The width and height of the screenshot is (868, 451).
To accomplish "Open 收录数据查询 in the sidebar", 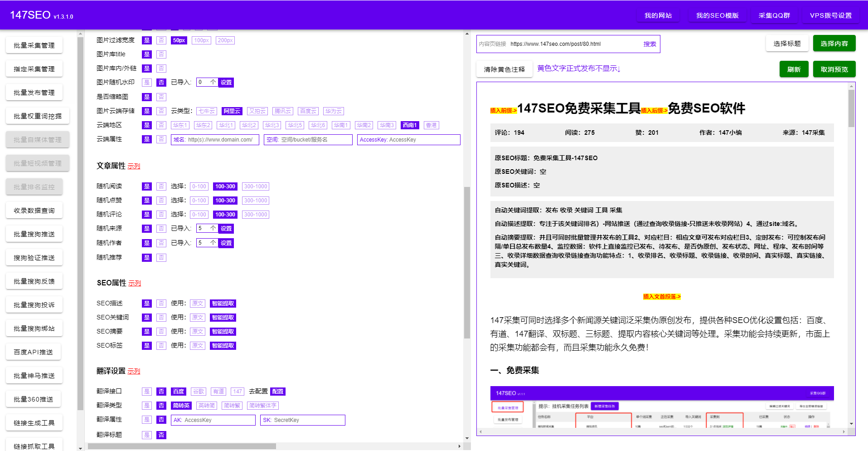I will [34, 211].
